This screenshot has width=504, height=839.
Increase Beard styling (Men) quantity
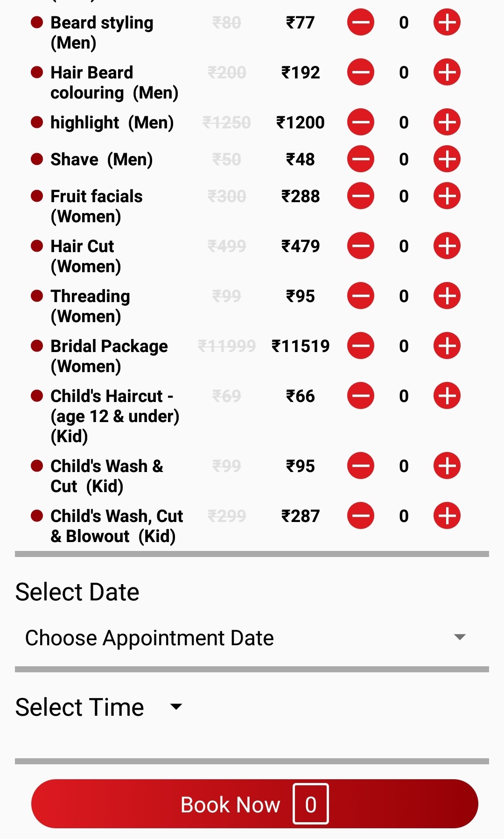(x=447, y=22)
